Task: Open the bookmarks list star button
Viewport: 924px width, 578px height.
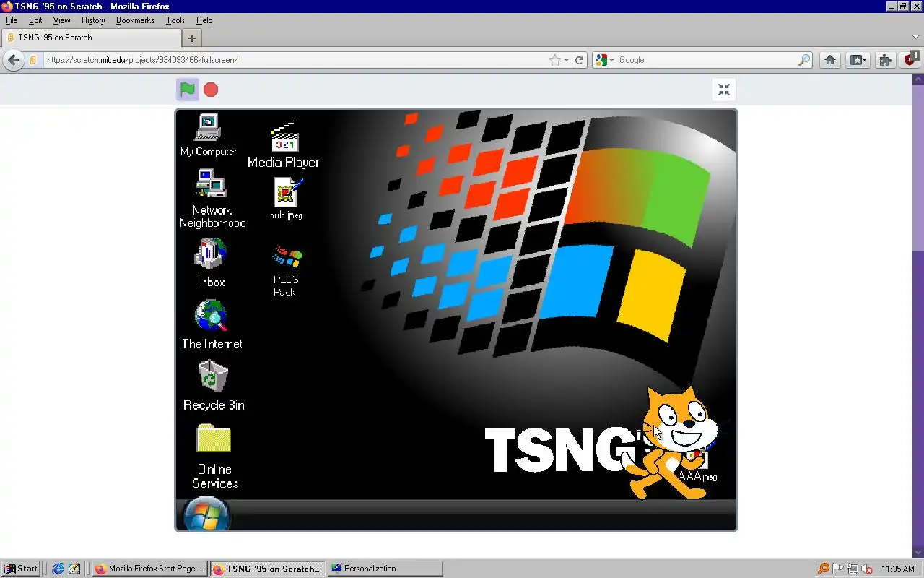Action: tap(858, 60)
